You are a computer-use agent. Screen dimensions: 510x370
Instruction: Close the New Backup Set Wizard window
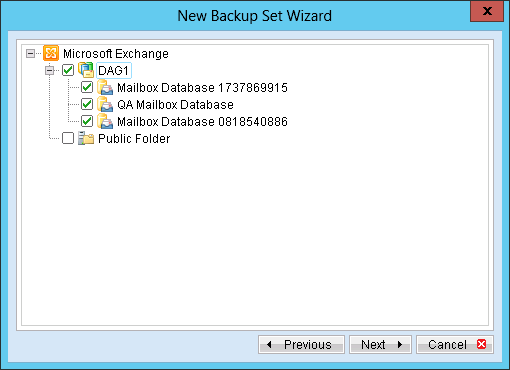tap(487, 11)
